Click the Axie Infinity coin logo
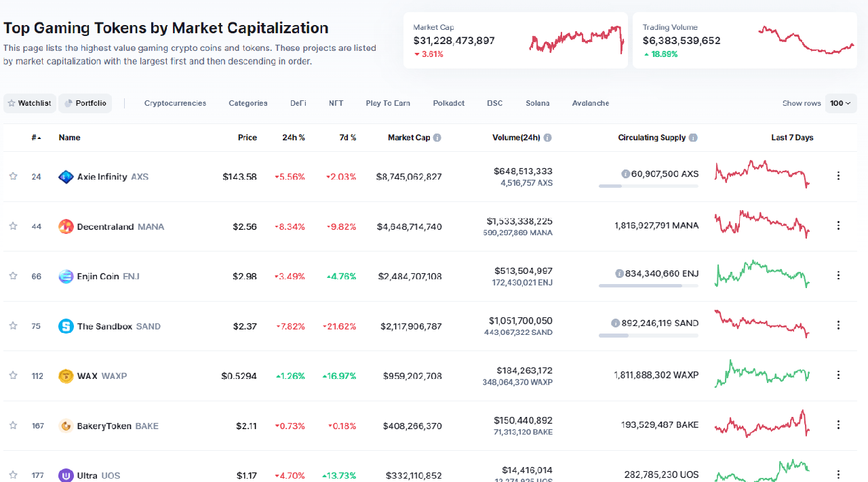This screenshot has height=482, width=868. [x=66, y=176]
